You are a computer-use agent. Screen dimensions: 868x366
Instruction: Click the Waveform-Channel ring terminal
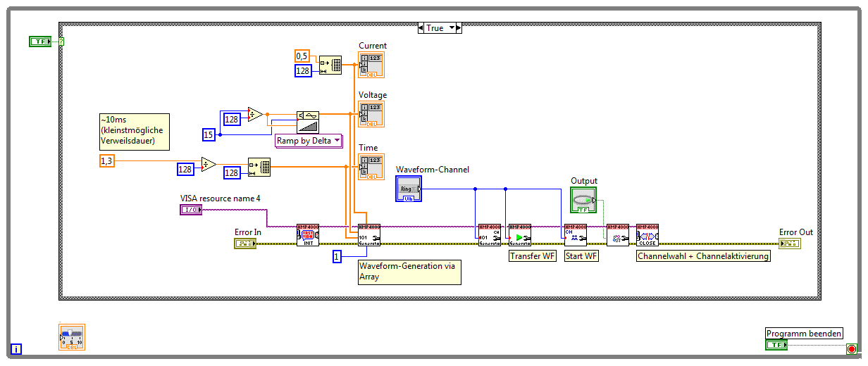tap(409, 189)
